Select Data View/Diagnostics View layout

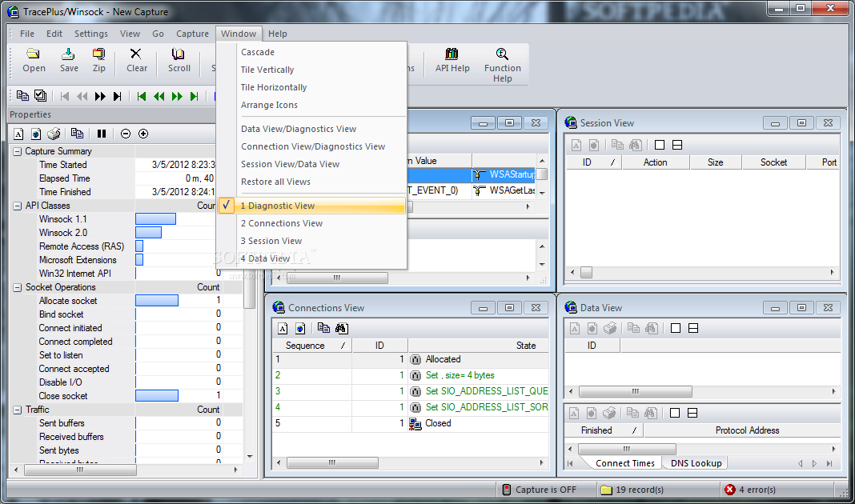tap(312, 129)
